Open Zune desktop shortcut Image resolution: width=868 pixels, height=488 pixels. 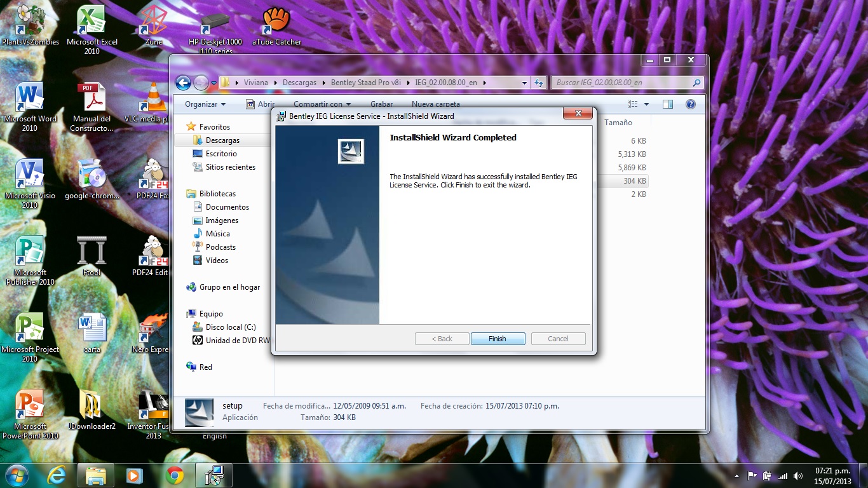[153, 27]
